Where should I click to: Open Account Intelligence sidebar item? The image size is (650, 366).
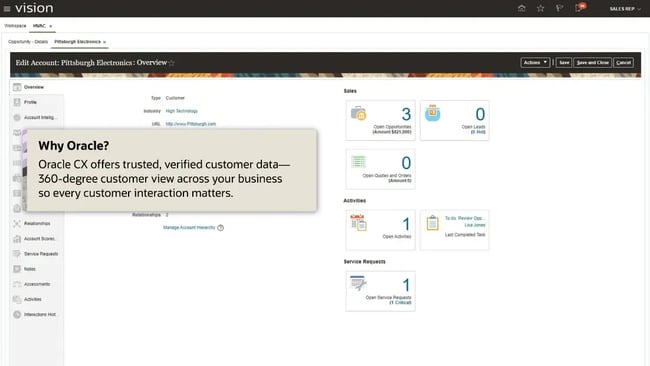(39, 117)
